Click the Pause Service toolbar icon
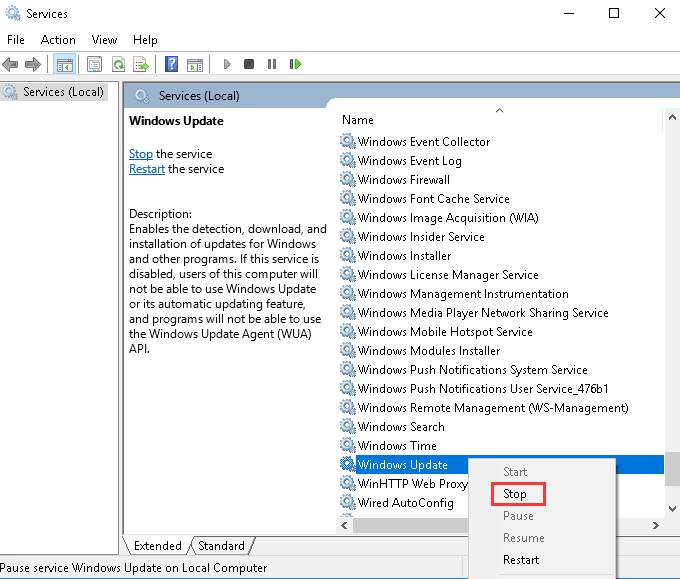Viewport: 680px width, 579px height. (x=272, y=64)
